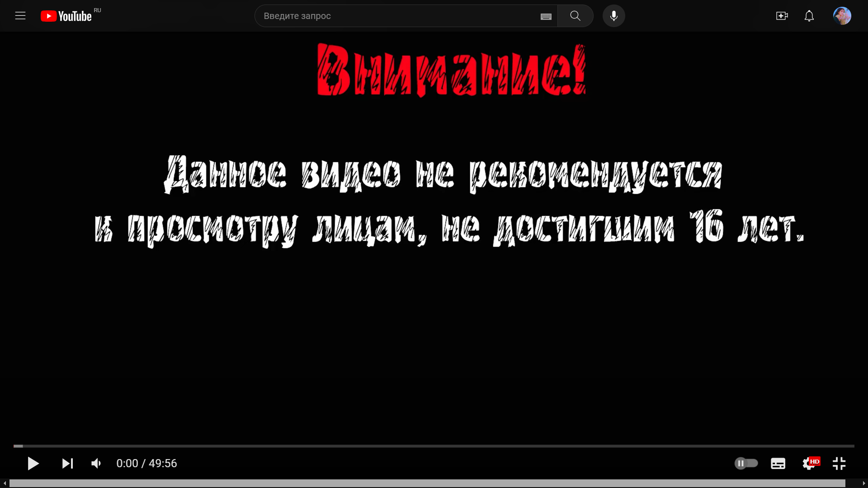Screen dimensions: 868x488
Task: Skip to the next video
Action: click(x=67, y=463)
